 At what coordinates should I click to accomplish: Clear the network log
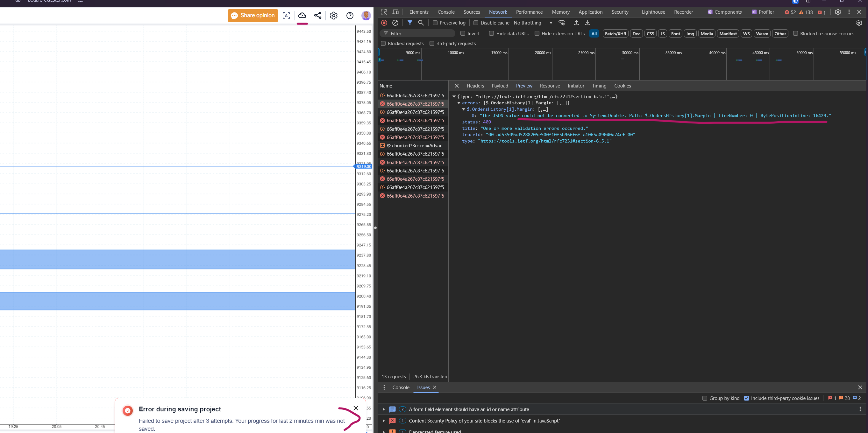395,23
